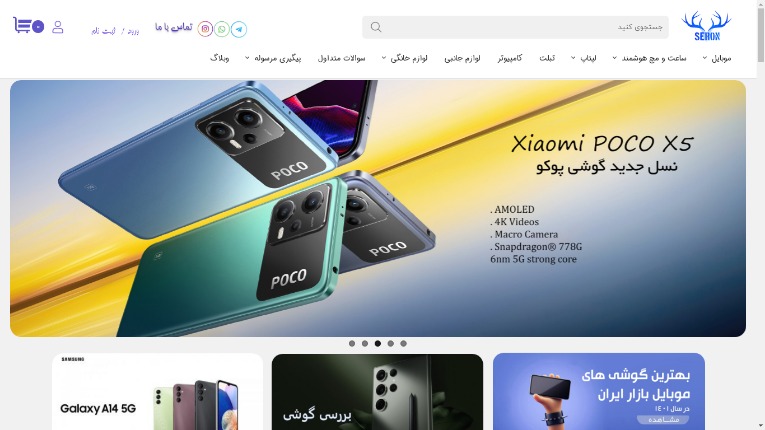Click the تماس با ما link
Screen dimensions: 765x430
pyautogui.click(x=174, y=27)
